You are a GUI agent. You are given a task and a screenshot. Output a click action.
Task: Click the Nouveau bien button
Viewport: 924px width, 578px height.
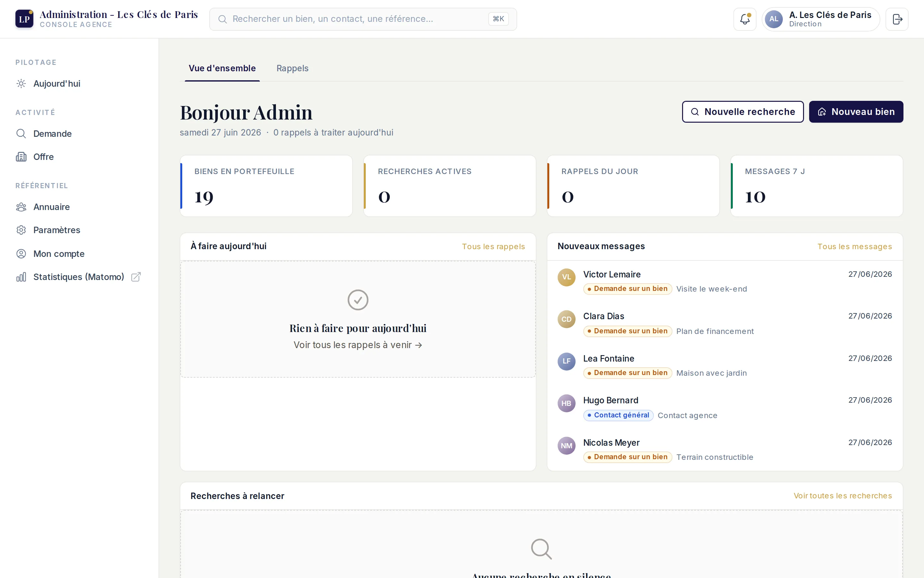[x=856, y=112]
